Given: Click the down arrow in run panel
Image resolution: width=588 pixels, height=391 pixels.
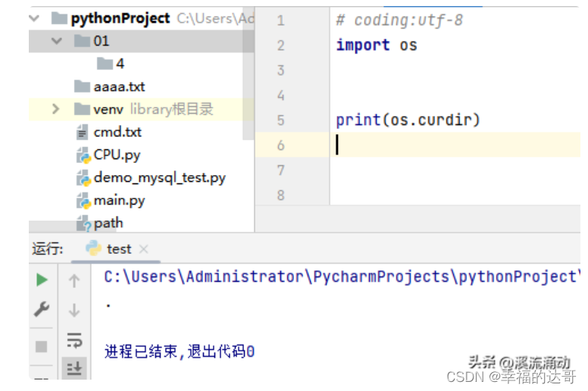Looking at the screenshot, I should pos(74,311).
